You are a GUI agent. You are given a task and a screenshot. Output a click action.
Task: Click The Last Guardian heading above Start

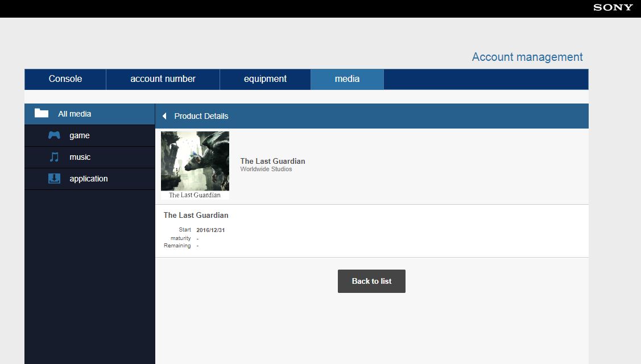coord(196,215)
